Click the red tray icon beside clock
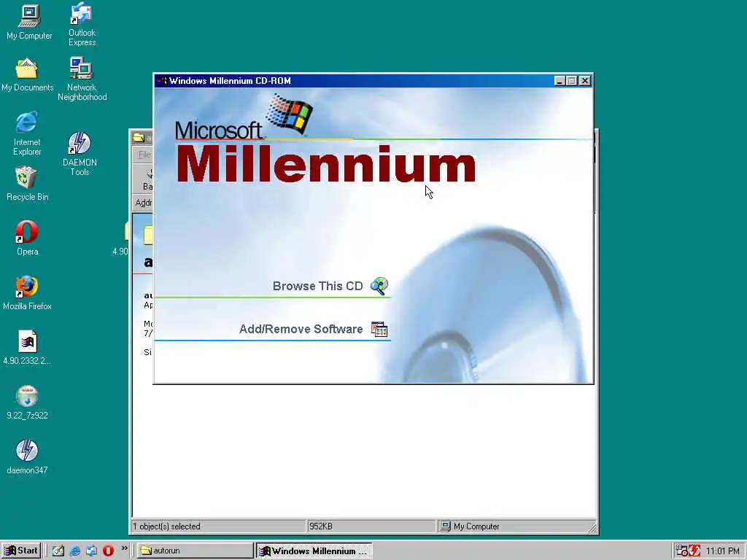The image size is (747, 560). [x=694, y=551]
